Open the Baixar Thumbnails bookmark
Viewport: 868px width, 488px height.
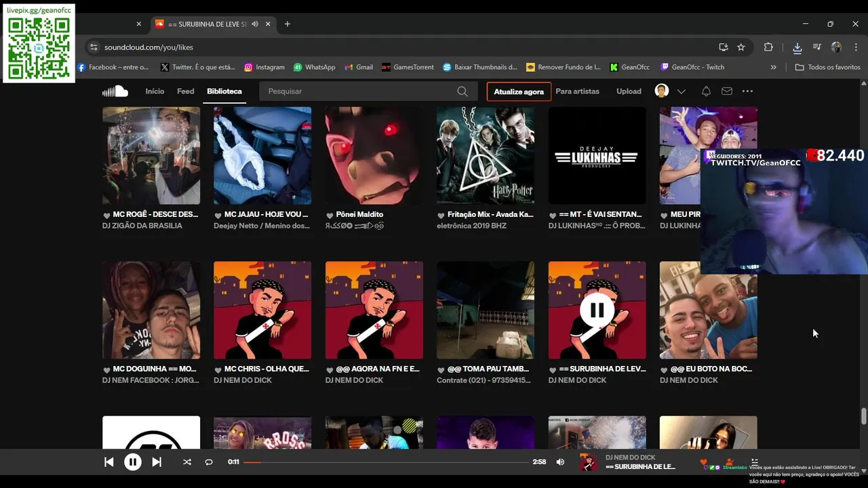[x=480, y=67]
